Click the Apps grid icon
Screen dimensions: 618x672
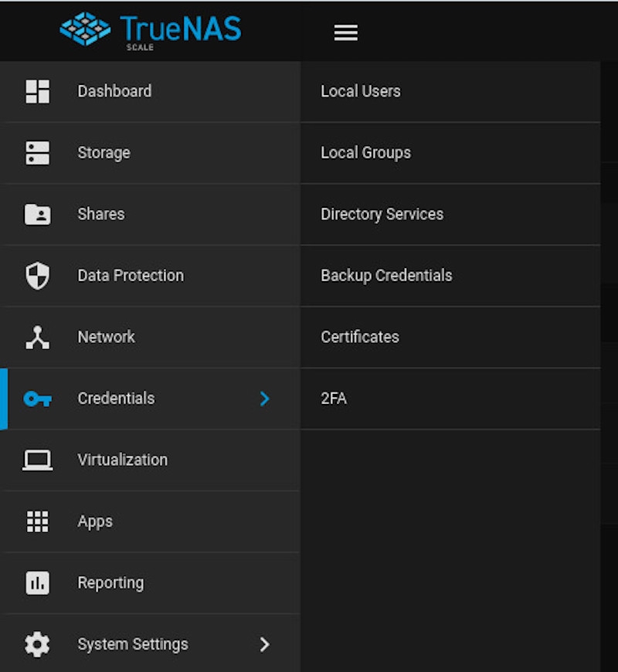coord(36,521)
